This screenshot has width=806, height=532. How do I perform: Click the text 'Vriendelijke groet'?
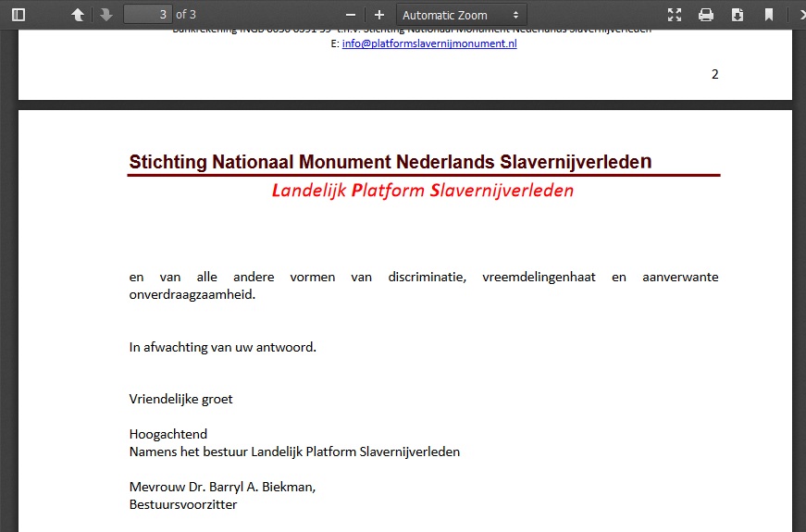181,400
